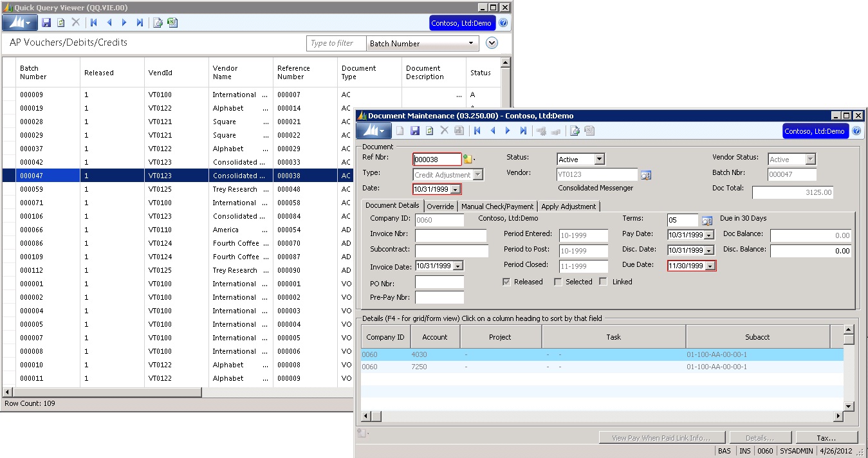Go to last record in Document Maintenance

click(x=523, y=131)
